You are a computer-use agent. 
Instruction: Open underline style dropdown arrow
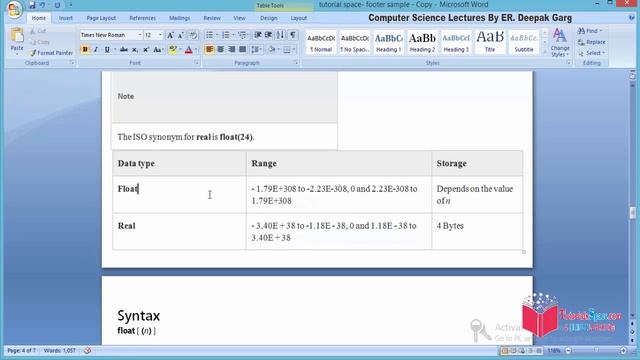pyautogui.click(x=115, y=50)
